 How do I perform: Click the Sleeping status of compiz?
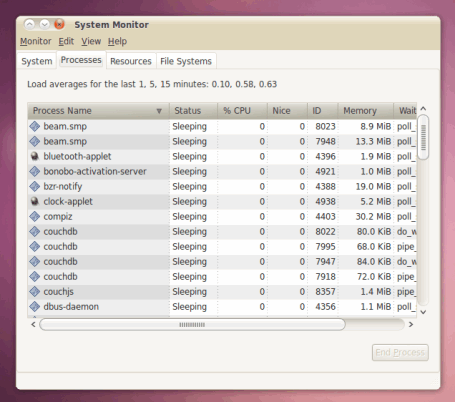(189, 217)
